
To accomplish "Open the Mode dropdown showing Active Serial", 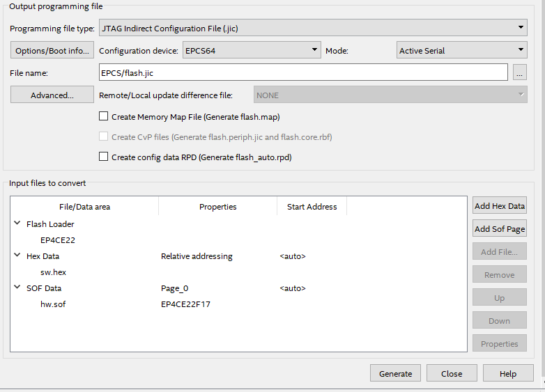I will [x=461, y=50].
